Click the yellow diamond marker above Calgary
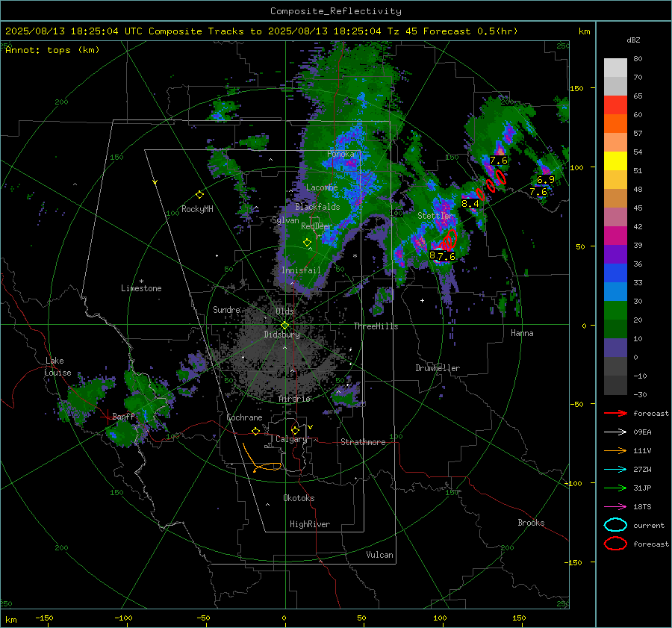 coord(295,430)
